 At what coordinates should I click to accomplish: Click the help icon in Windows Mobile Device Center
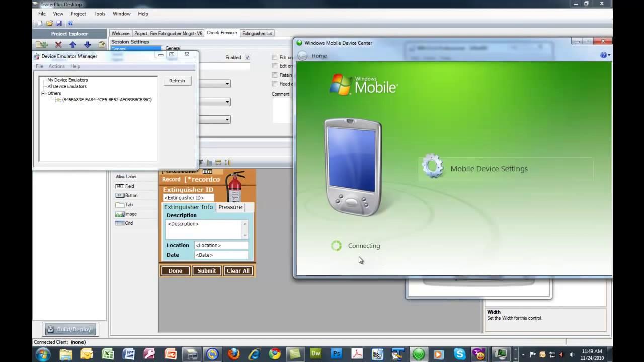604,55
